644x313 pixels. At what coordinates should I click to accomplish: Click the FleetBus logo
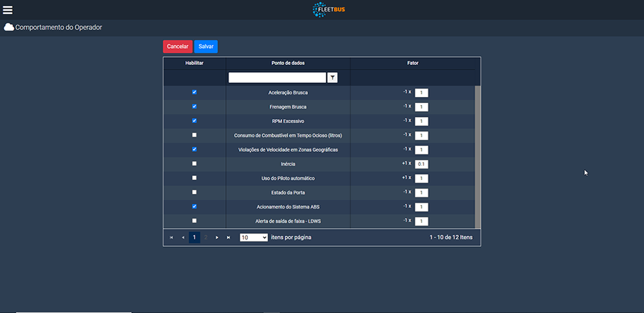(x=329, y=9)
